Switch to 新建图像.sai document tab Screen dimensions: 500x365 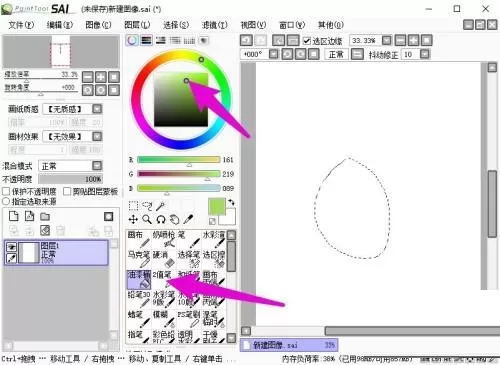[x=289, y=345]
